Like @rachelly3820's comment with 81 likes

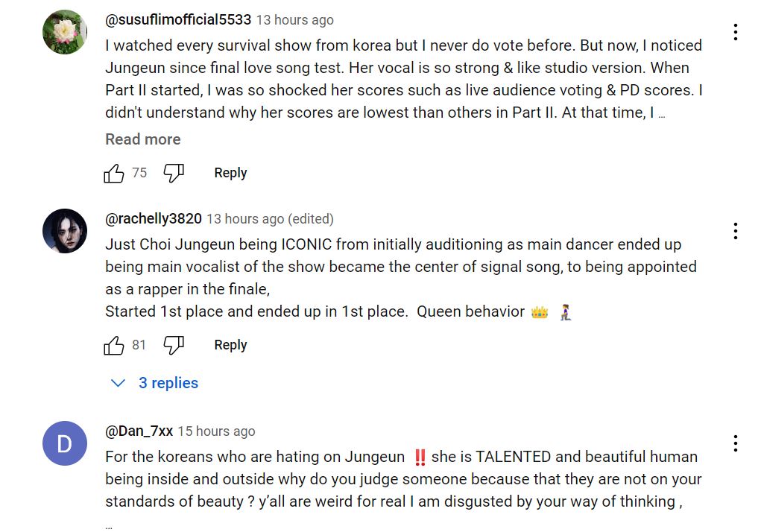pos(114,345)
